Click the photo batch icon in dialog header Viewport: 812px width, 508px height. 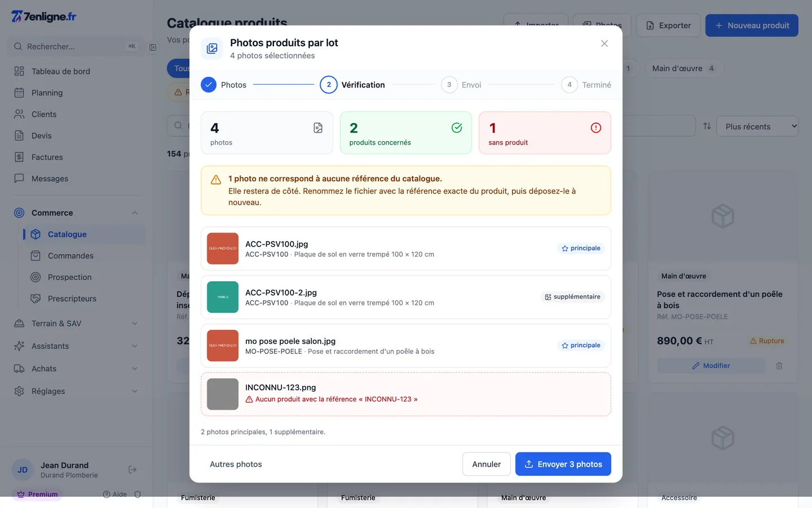[212, 49]
